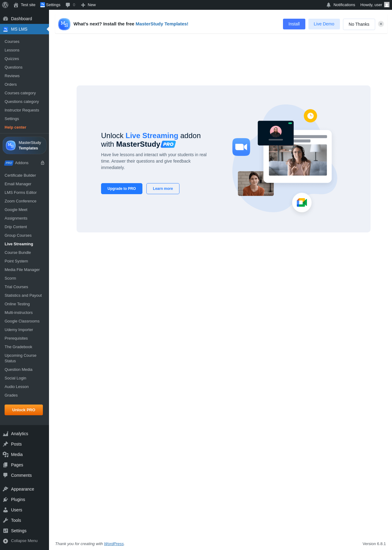Go to Orders in the sidebar
The image size is (392, 550).
click(11, 85)
